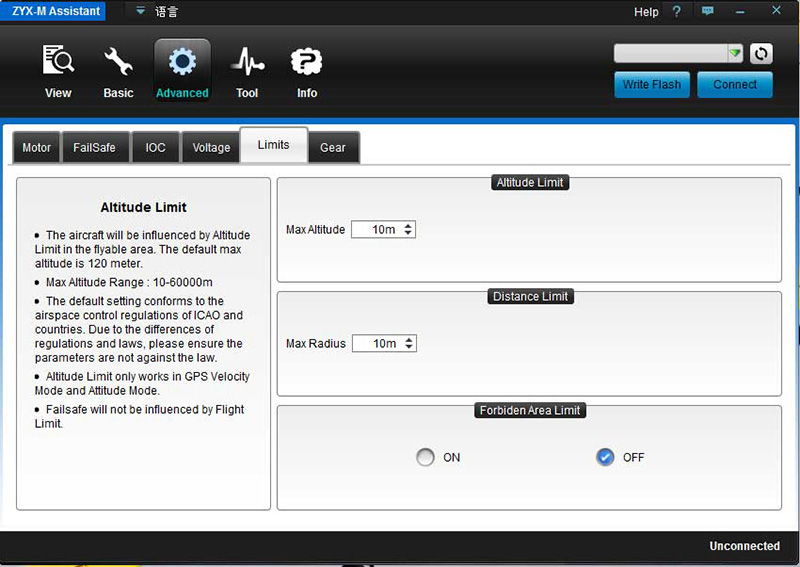Click the Distance Limit group header
800x567 pixels.
(530, 297)
